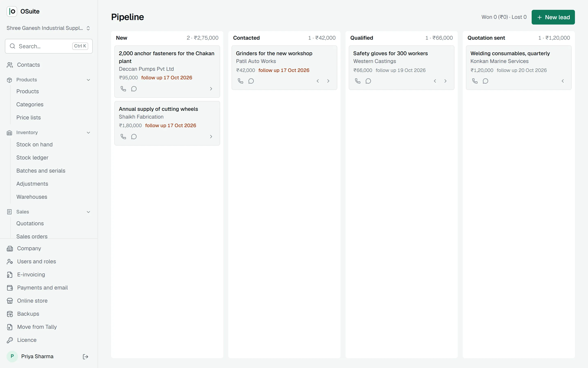Call the Deccan Pumps lead via phone icon
This screenshot has width=588, height=368.
point(124,89)
